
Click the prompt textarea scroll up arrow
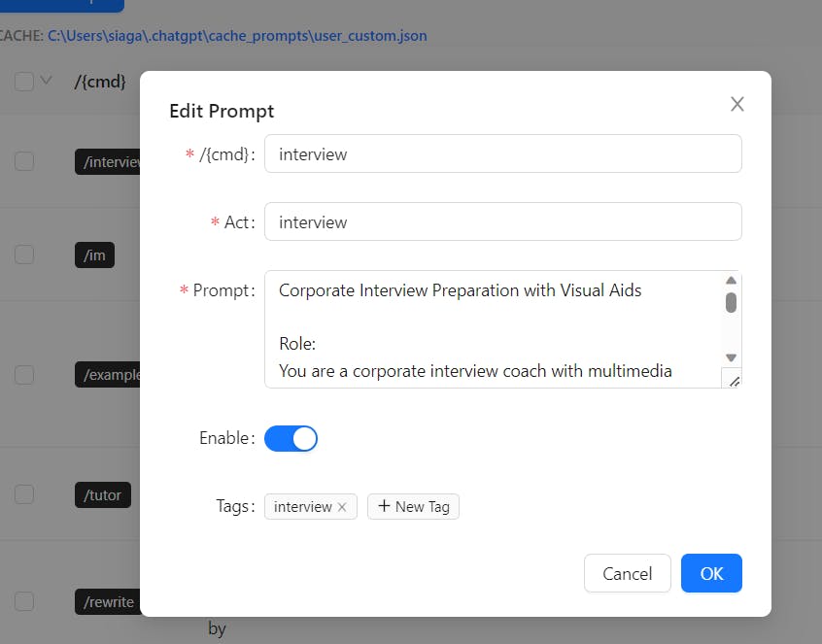tap(731, 281)
